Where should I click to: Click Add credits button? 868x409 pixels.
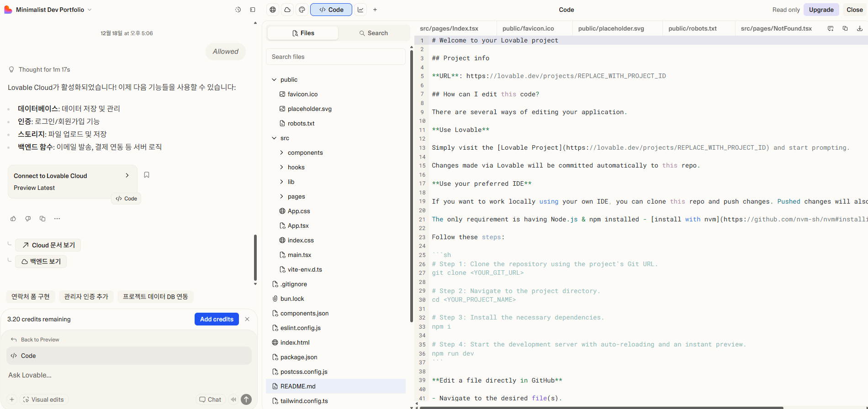coord(217,319)
